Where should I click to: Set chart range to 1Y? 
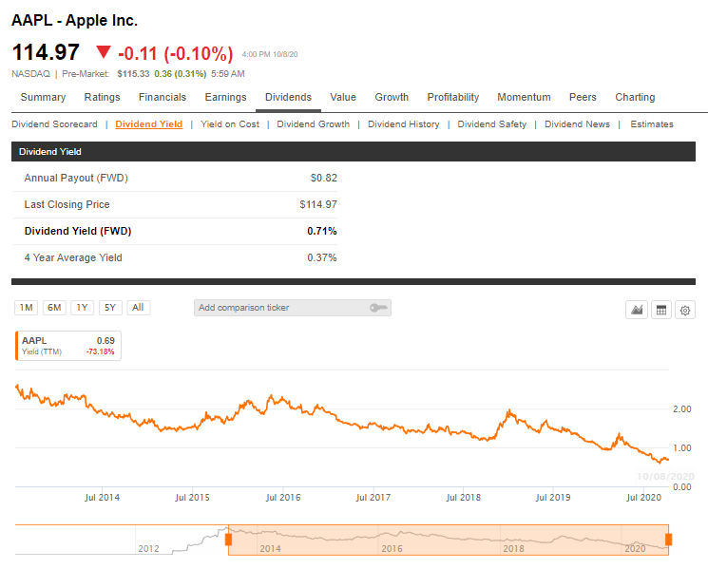click(82, 308)
